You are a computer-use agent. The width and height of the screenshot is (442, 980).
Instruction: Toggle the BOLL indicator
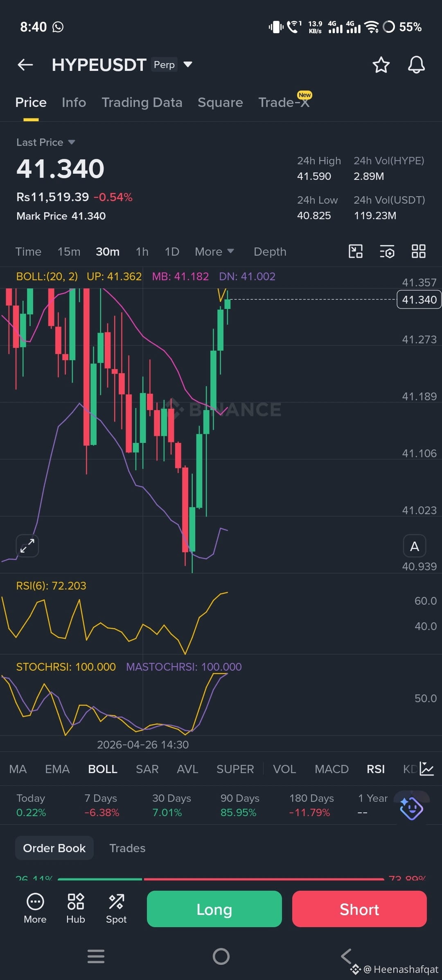point(103,769)
